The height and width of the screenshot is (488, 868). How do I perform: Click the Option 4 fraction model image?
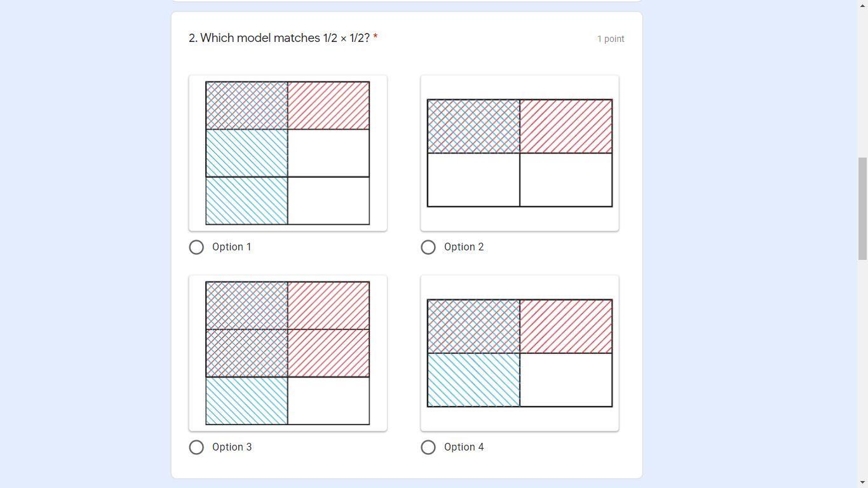pos(520,353)
